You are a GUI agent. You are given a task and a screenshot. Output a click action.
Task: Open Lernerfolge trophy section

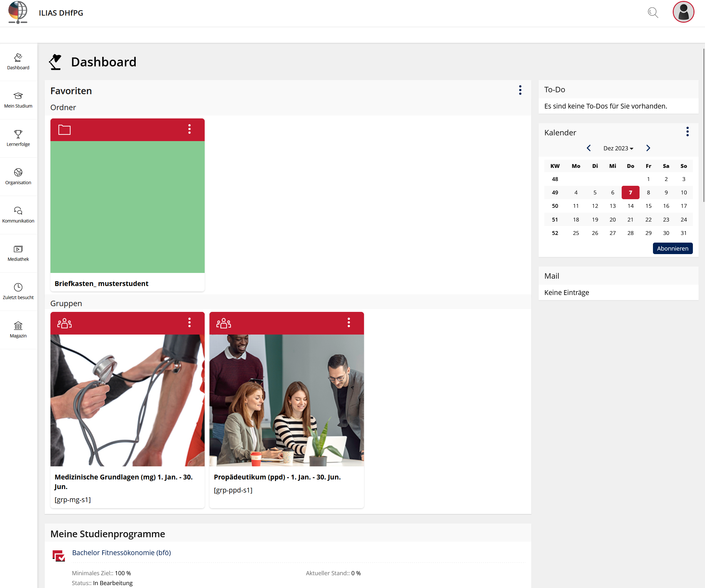pos(18,138)
